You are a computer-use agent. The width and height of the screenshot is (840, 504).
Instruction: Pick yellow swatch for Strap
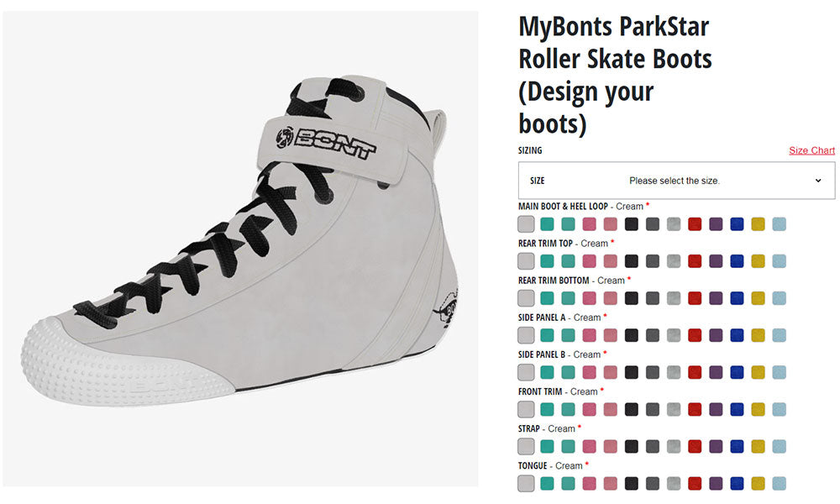[758, 446]
